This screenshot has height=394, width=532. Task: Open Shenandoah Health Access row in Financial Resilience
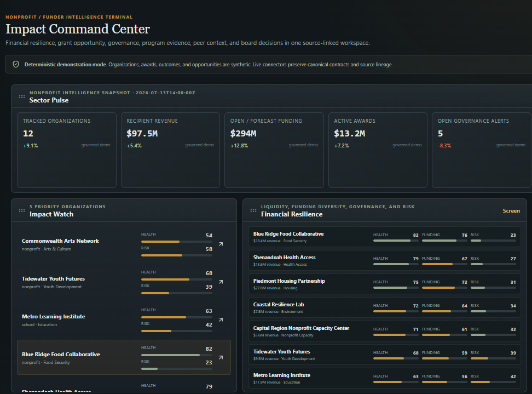click(x=384, y=260)
